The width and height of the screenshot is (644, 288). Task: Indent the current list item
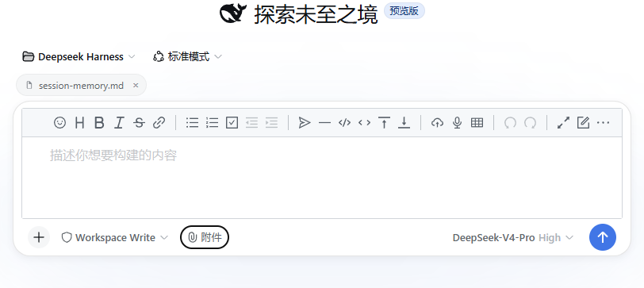[271, 122]
